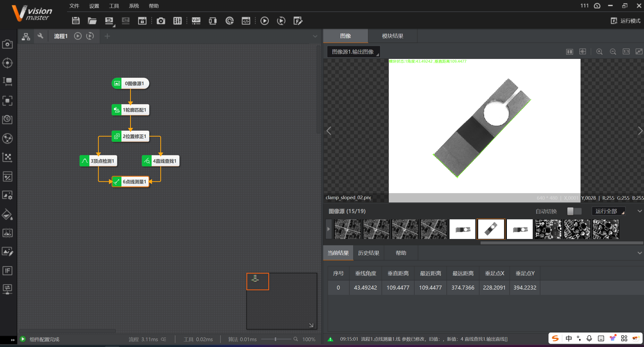Select the positioning tools sidebar icon
The height and width of the screenshot is (347, 644).
[x=7, y=63]
